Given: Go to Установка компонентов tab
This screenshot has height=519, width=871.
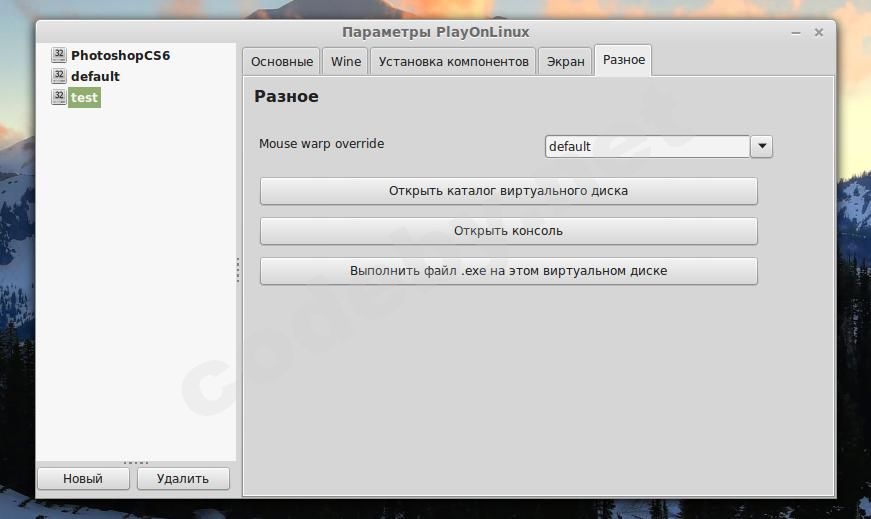Looking at the screenshot, I should 453,62.
